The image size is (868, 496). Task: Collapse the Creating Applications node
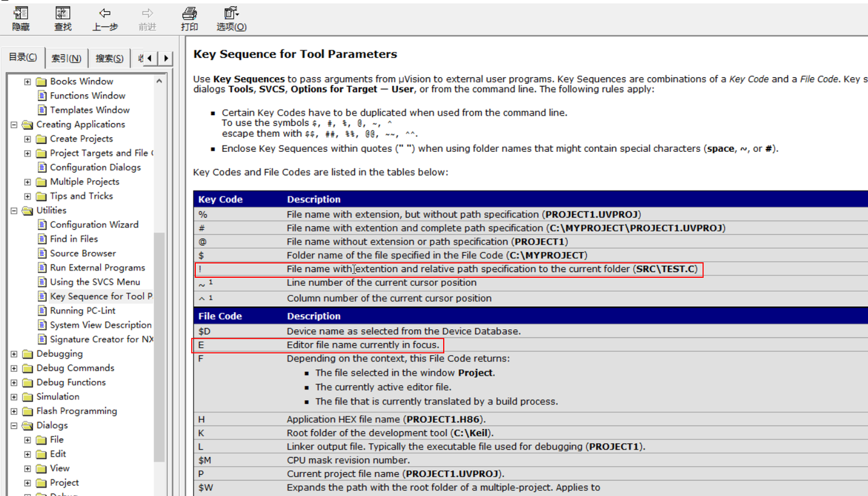(x=14, y=125)
